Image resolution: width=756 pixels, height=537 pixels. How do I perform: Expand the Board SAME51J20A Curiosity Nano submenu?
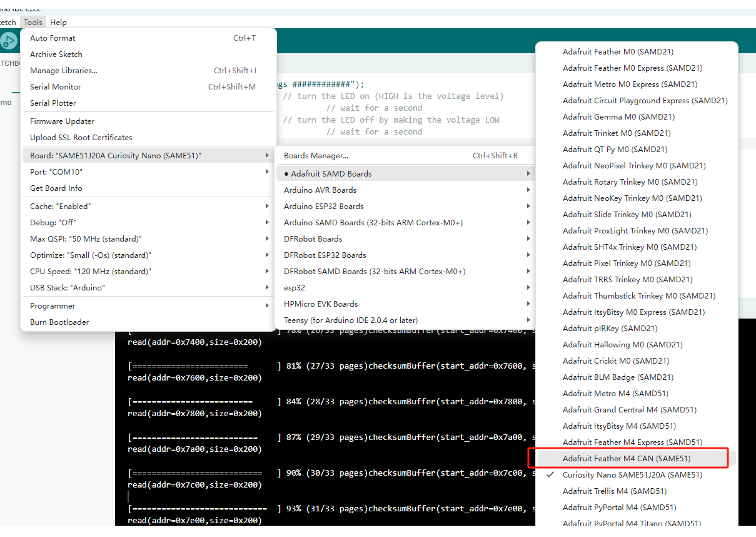(x=149, y=156)
